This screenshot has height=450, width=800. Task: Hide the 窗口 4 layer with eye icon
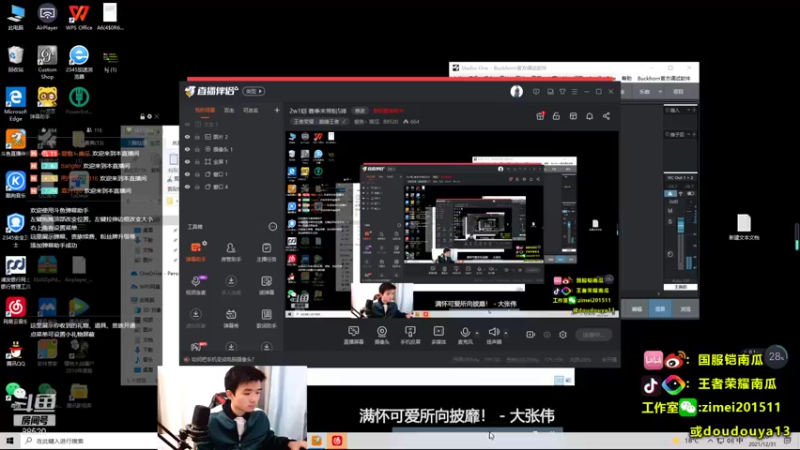click(x=187, y=187)
